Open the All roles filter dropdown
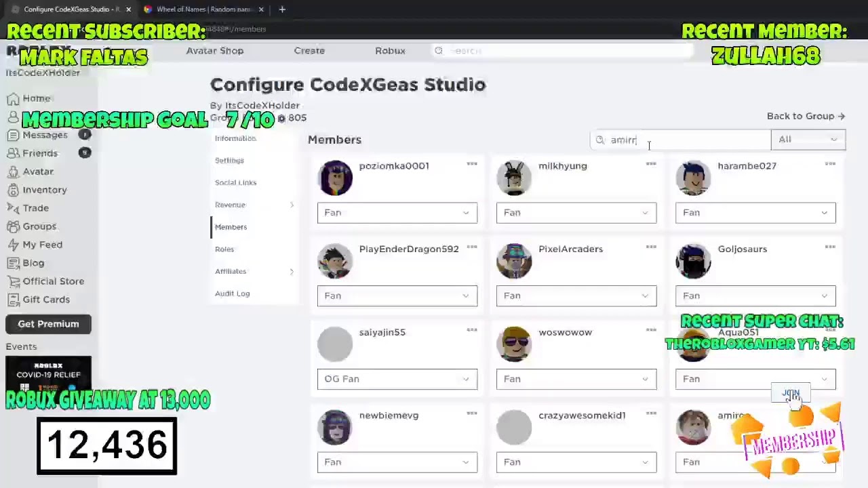The image size is (868, 488). pyautogui.click(x=808, y=140)
